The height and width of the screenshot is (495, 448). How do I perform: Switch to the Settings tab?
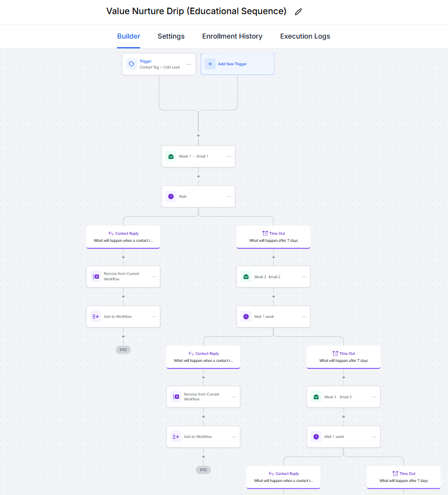tap(171, 36)
